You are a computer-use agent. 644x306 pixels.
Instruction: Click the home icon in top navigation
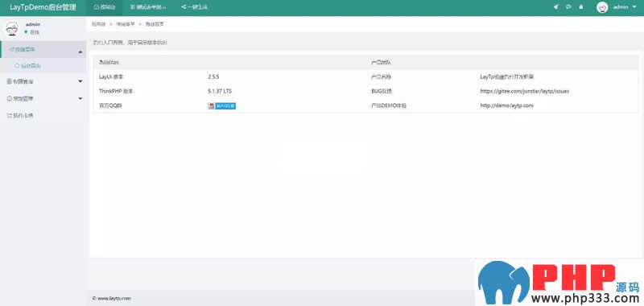point(97,7)
